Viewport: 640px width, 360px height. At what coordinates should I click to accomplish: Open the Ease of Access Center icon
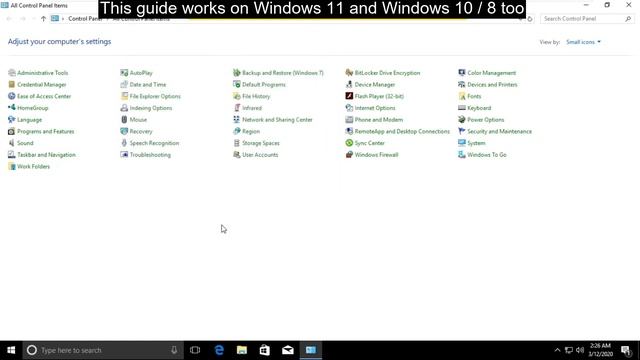click(x=12, y=96)
